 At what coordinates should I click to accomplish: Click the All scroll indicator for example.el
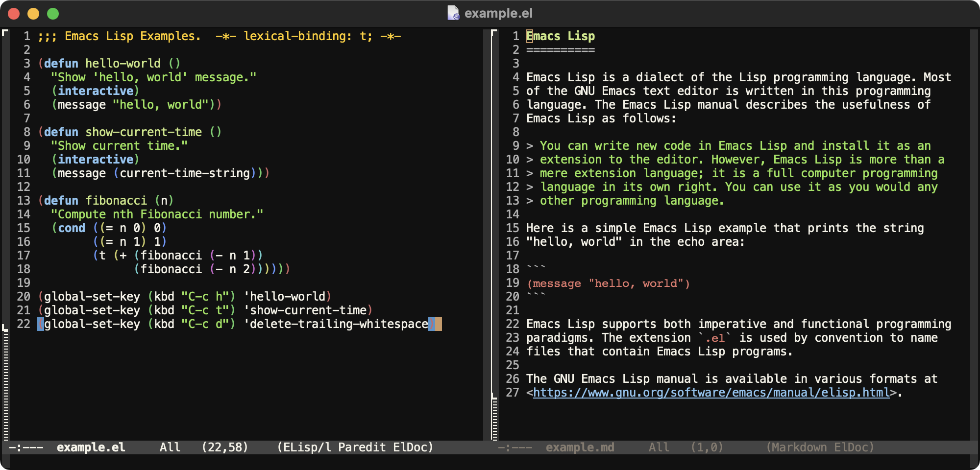coord(170,447)
